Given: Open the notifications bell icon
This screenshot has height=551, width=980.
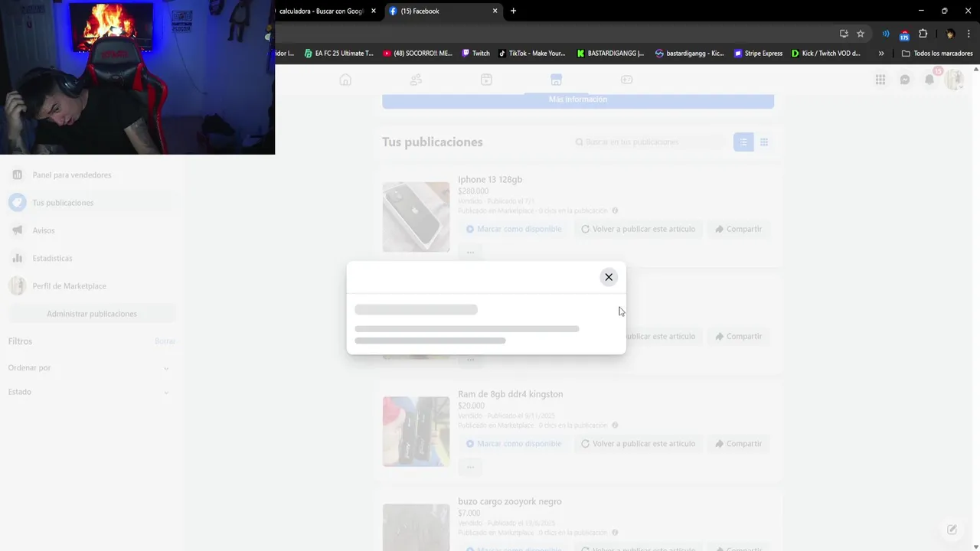Looking at the screenshot, I should point(929,80).
